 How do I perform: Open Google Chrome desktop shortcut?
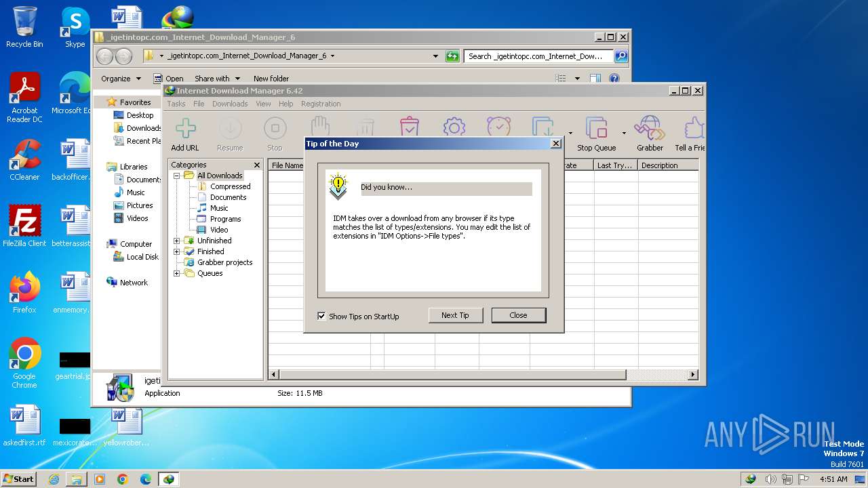pos(24,363)
